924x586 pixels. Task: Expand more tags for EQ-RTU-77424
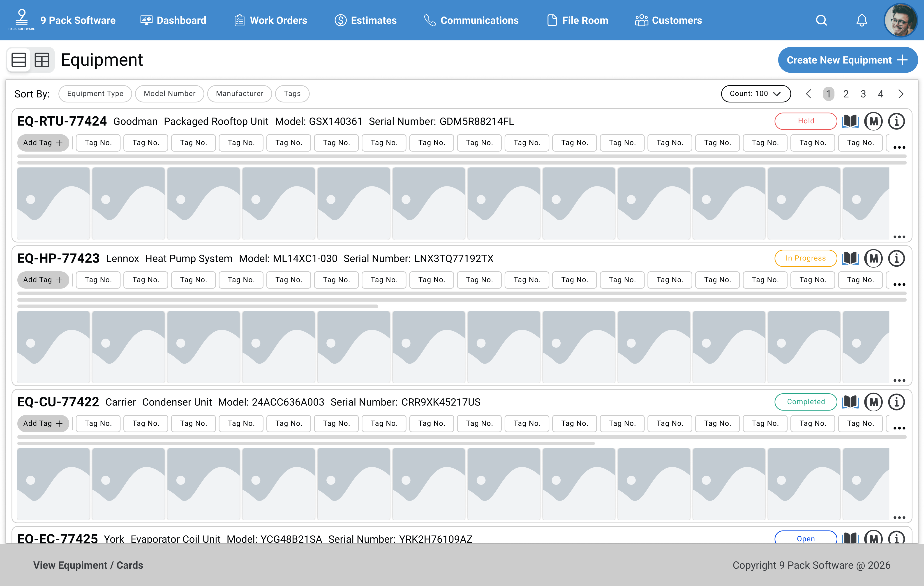pos(899,147)
